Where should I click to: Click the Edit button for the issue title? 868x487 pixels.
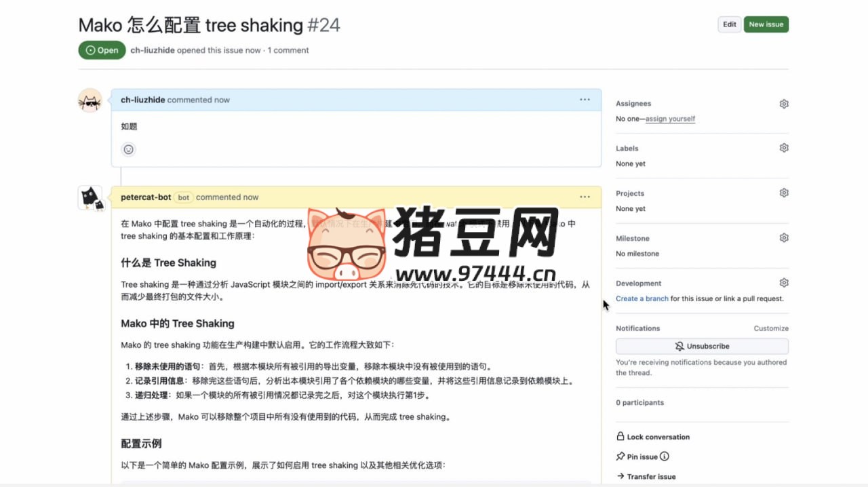729,24
